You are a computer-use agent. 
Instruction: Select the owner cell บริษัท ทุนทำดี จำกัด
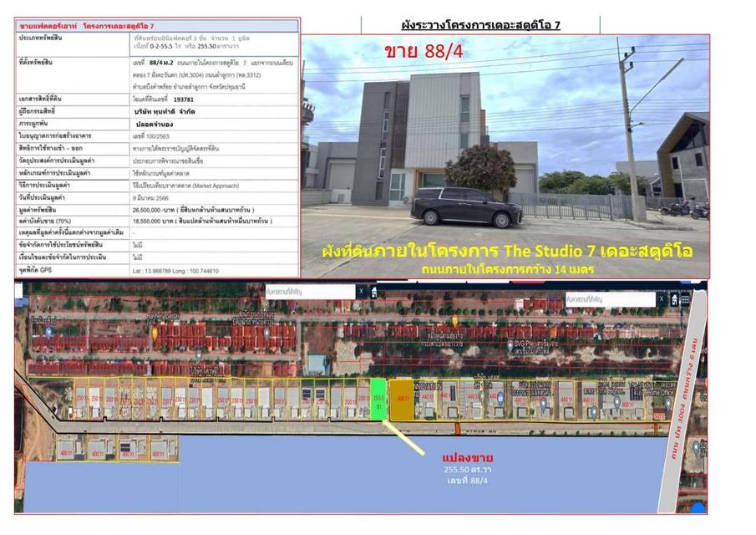[x=165, y=111]
